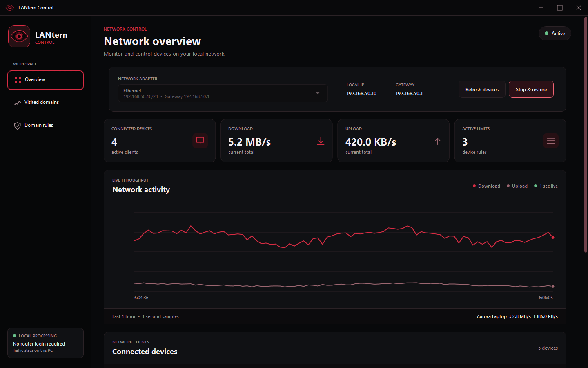Image resolution: width=588 pixels, height=368 pixels.
Task: Click the 1 sec live indicator
Action: point(546,186)
